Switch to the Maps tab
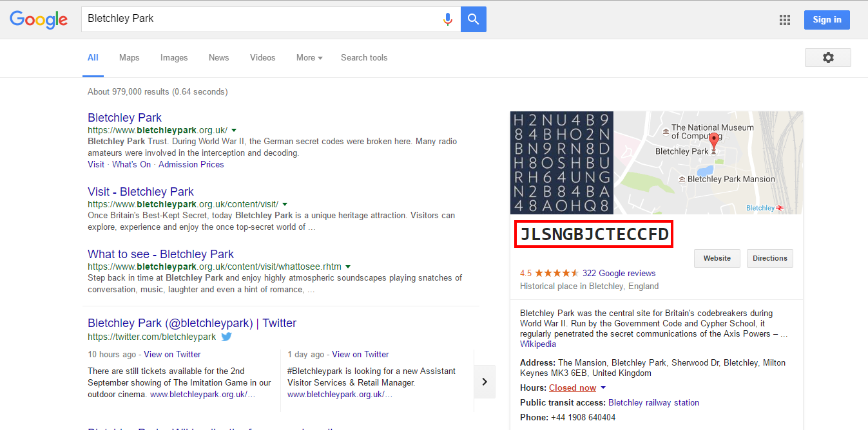 [x=129, y=58]
